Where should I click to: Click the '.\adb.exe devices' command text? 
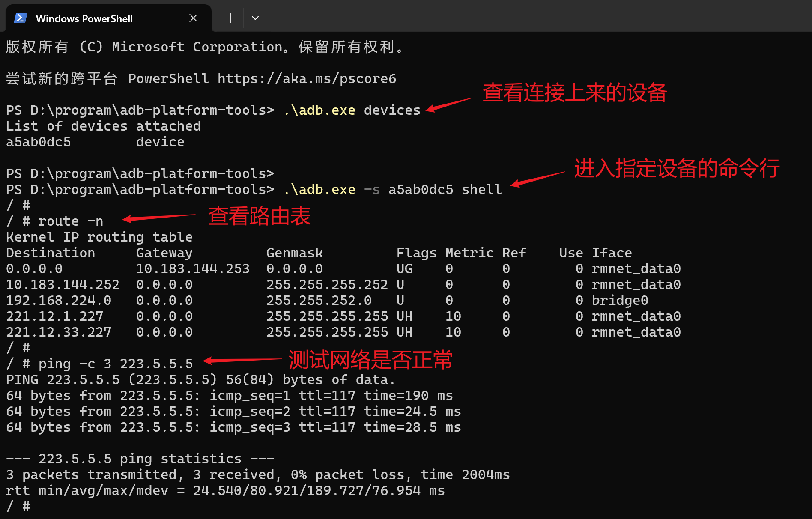[352, 110]
